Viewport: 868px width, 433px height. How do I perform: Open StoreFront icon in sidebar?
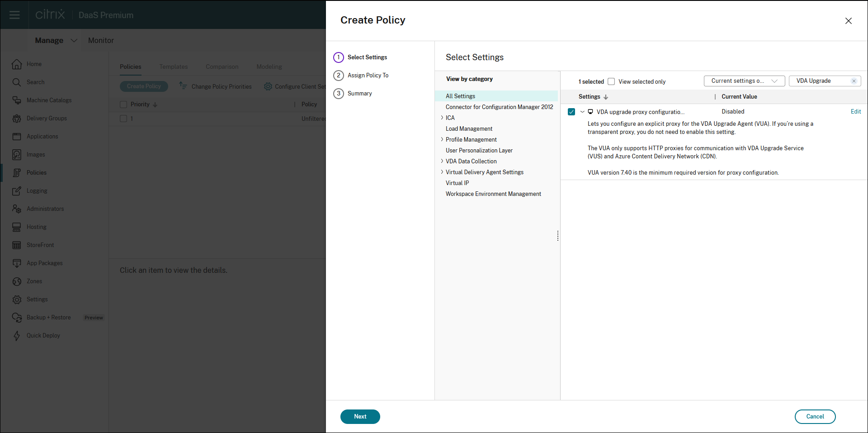(17, 245)
